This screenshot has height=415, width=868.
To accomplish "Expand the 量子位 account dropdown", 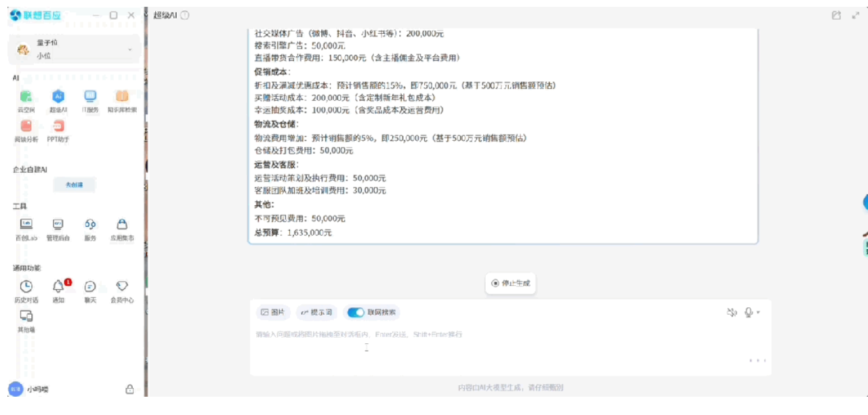I will click(x=129, y=50).
